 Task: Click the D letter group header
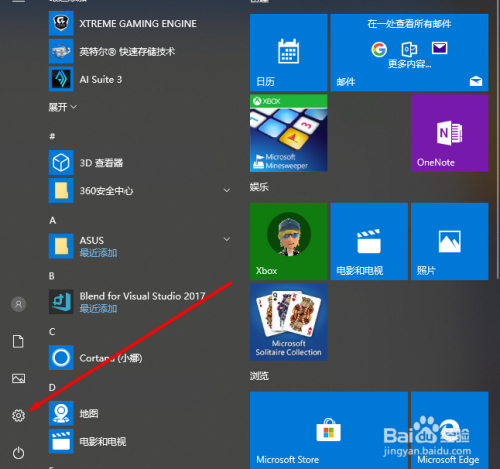52,387
